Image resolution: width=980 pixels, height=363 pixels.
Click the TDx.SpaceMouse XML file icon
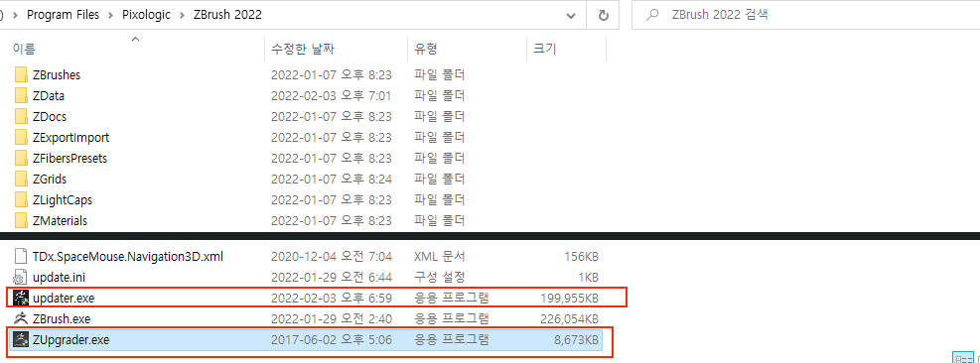[21, 256]
